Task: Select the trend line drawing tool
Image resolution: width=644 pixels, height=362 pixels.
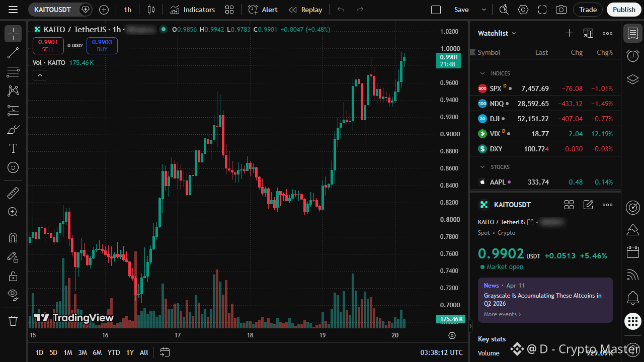Action: (13, 53)
